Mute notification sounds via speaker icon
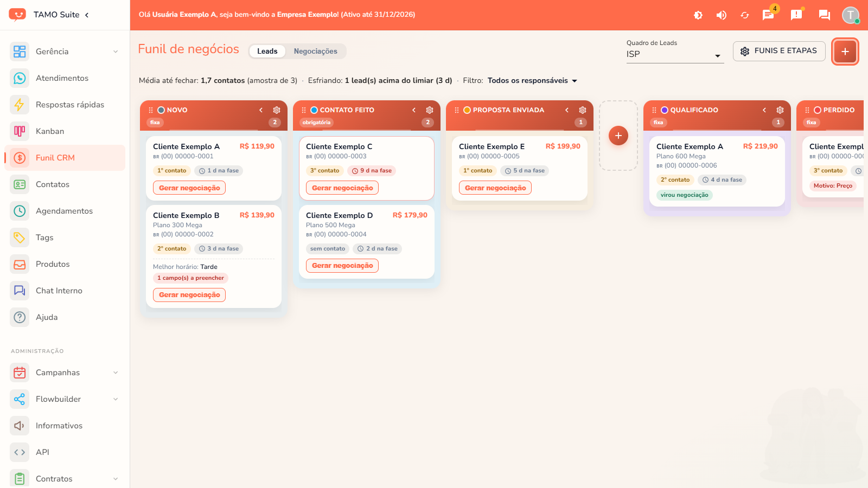The height and width of the screenshot is (488, 868). pos(722,15)
